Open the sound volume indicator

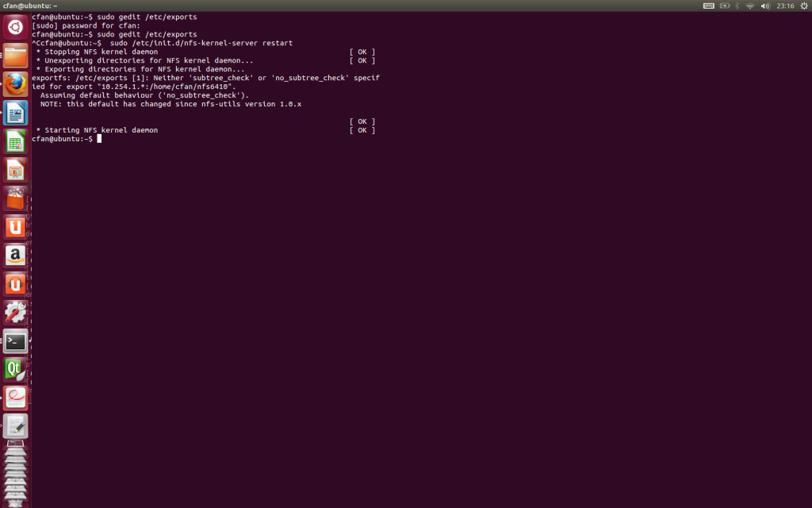coord(765,6)
